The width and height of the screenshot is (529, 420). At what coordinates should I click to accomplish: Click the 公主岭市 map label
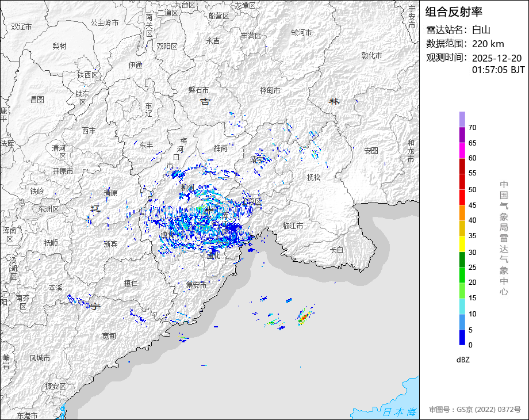click(105, 22)
